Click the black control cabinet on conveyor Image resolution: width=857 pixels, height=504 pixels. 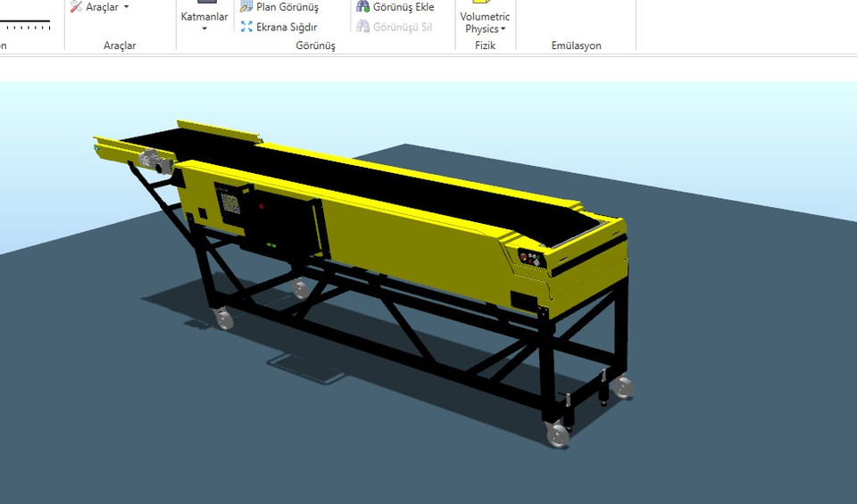279,223
